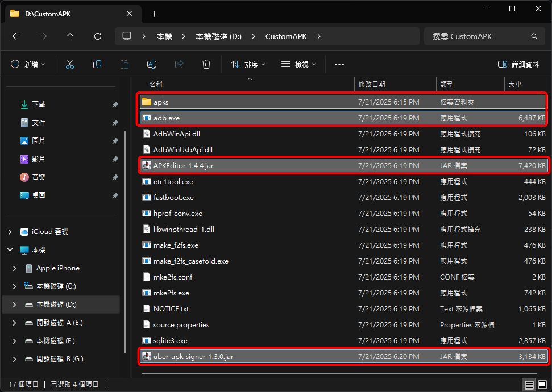Open the ... overflow menu
The image size is (552, 392).
[339, 64]
